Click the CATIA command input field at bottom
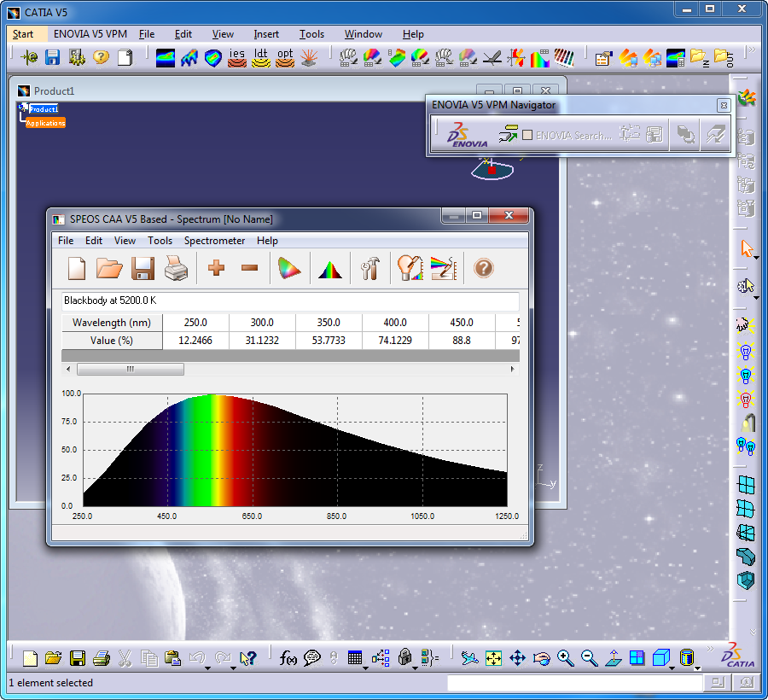The height and width of the screenshot is (700, 768). pos(574,683)
